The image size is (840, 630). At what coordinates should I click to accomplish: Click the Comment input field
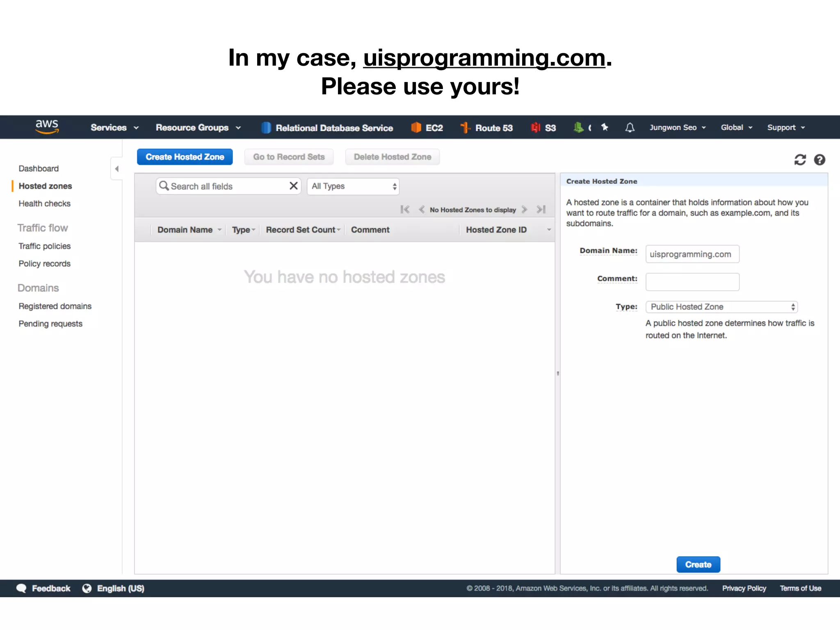pos(692,282)
